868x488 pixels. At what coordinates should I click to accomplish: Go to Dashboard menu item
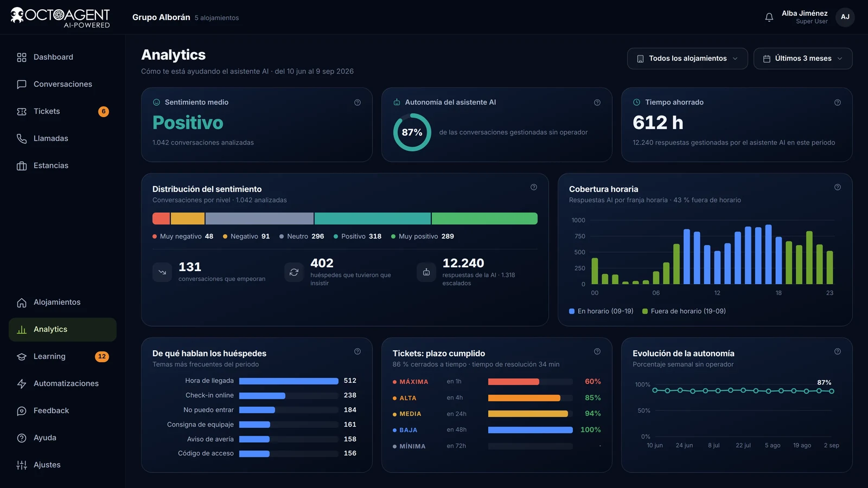tap(62, 57)
